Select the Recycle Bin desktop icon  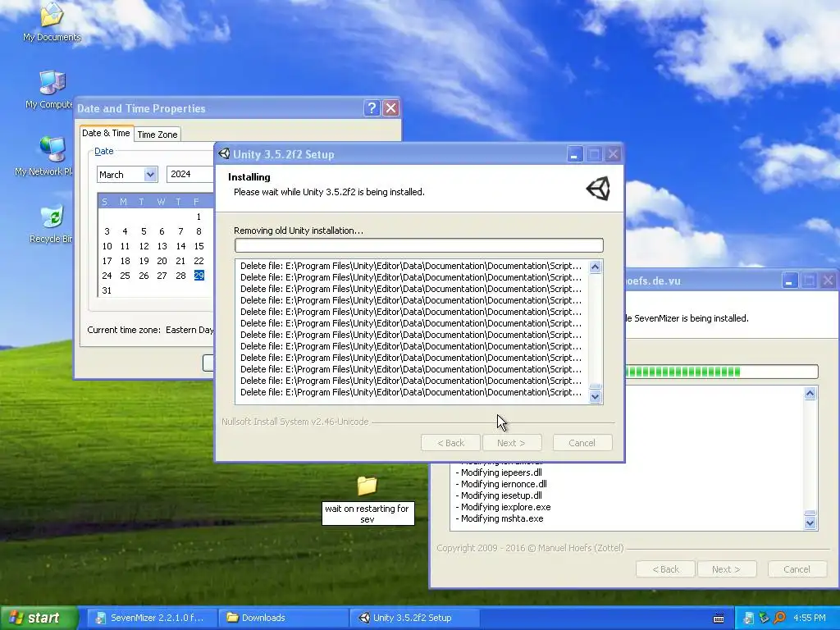(52, 223)
